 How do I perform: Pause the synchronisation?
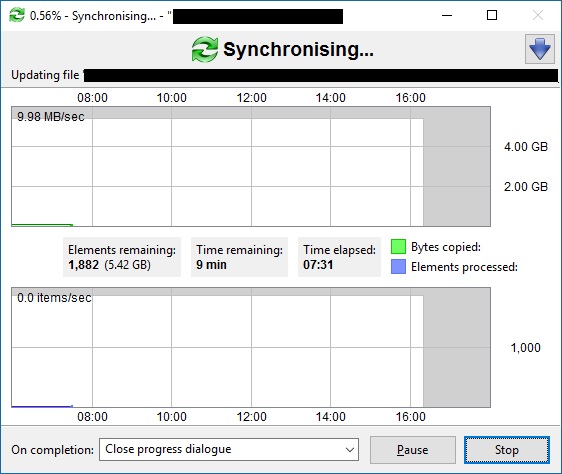click(x=413, y=450)
